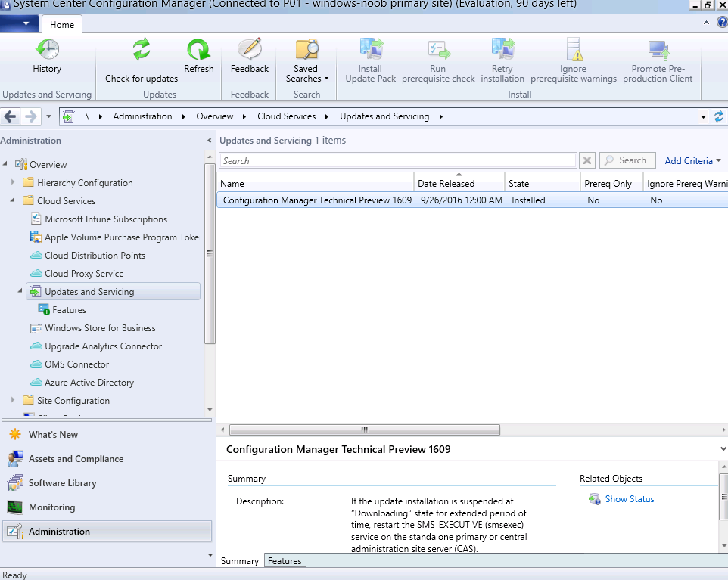
Task: Click Administration in breadcrumb
Action: [142, 116]
